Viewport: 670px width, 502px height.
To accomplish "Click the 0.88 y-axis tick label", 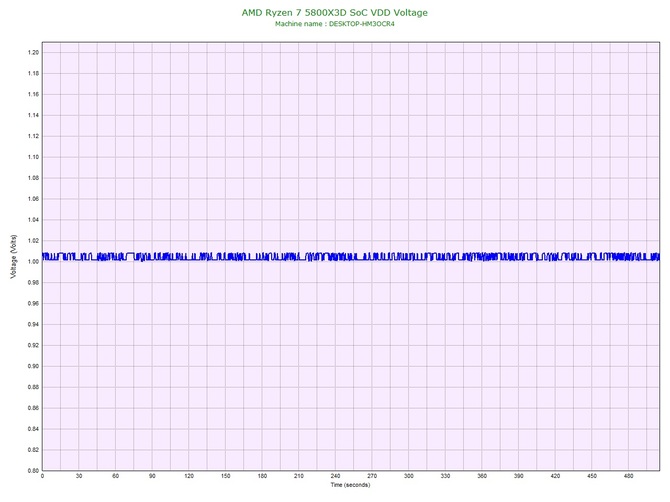I will [33, 388].
